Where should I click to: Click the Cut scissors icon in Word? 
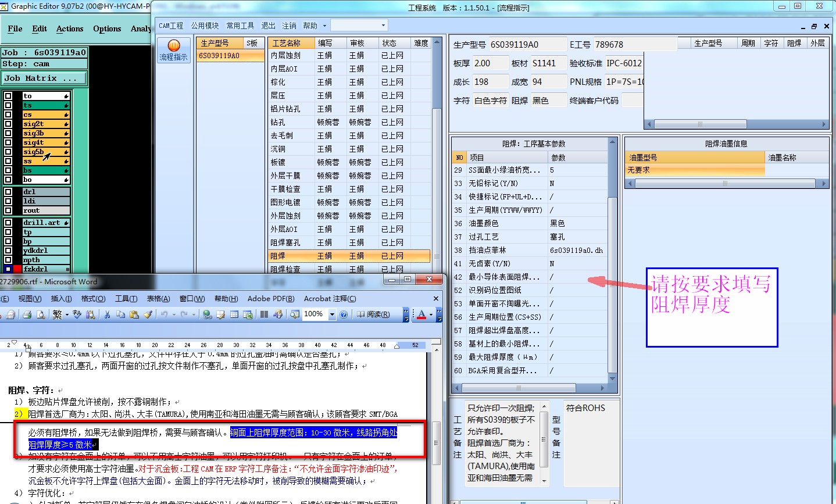(x=107, y=314)
